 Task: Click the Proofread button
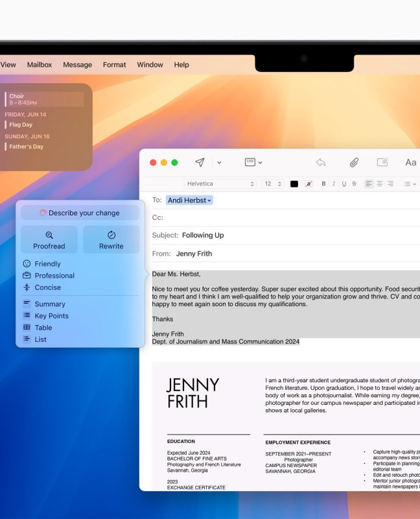pos(49,239)
